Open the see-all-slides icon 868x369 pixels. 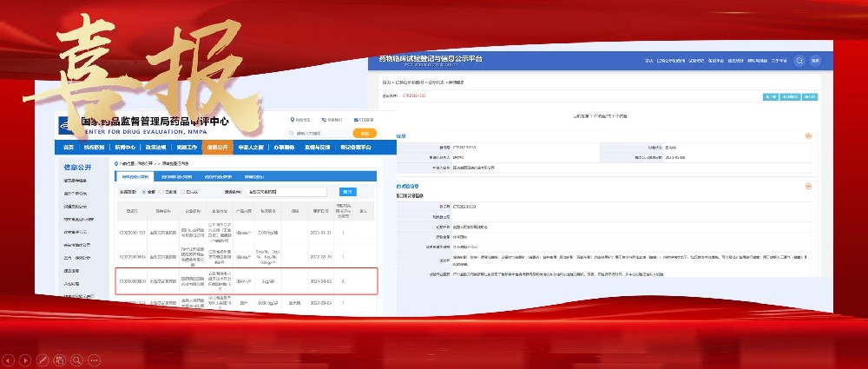point(60,359)
